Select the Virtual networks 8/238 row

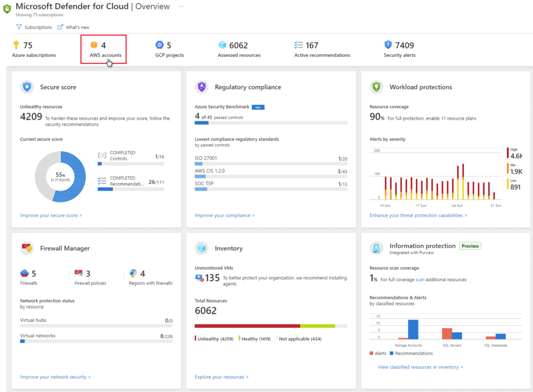96,338
